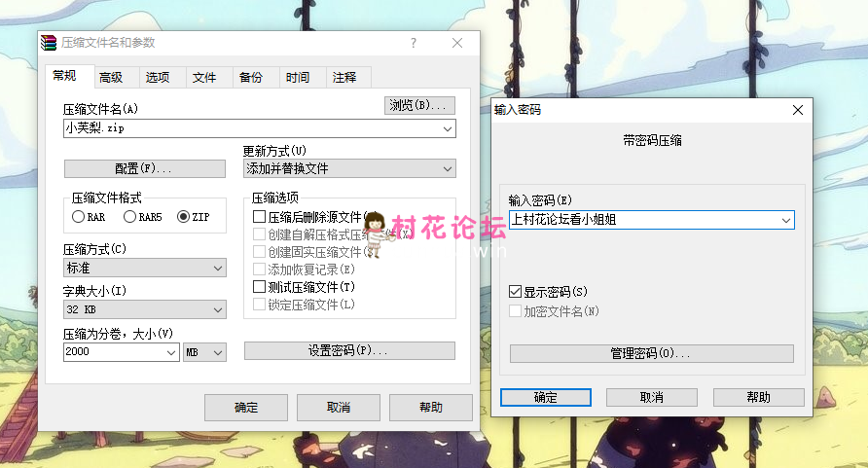Select the ZIP format radio button
This screenshot has height=468, width=868.
click(183, 217)
